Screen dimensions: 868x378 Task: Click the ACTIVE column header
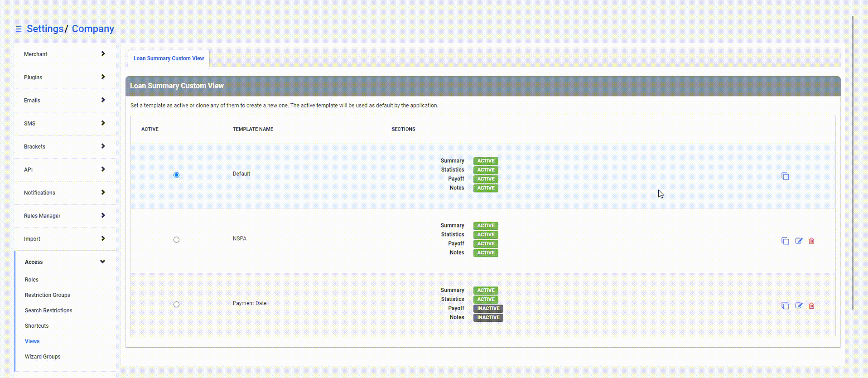[150, 129]
